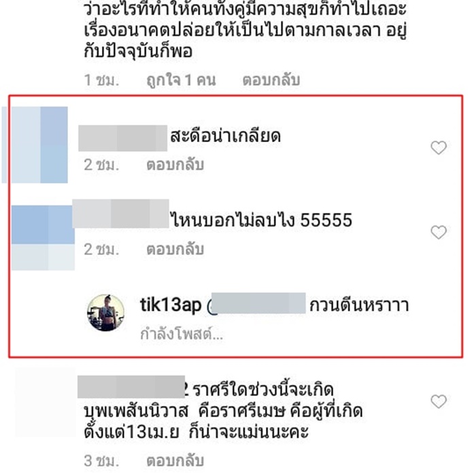Click the 1 ชม. timestamp

pos(102,80)
